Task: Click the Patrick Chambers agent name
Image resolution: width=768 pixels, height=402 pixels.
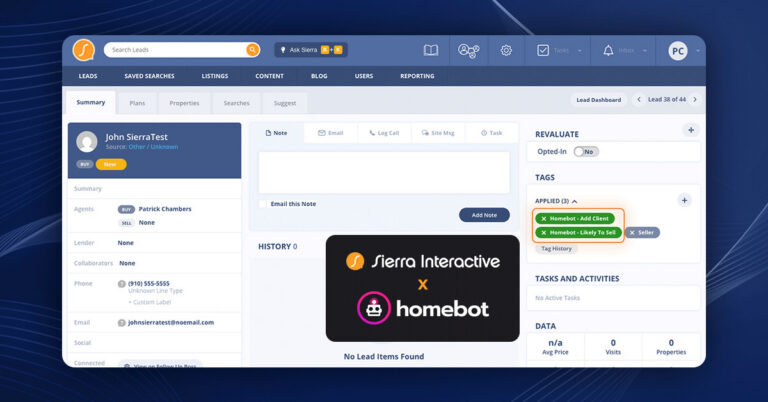Action: 165,209
